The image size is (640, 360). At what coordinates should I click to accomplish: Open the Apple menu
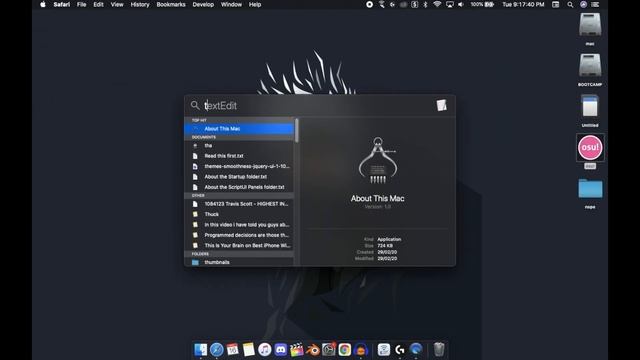point(43,4)
